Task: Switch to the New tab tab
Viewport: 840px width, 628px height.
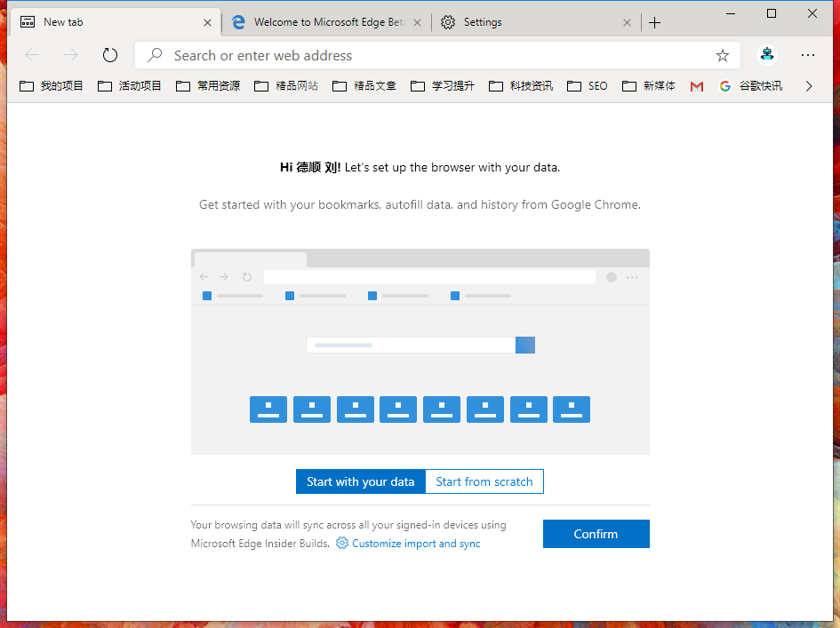Action: coord(116,22)
